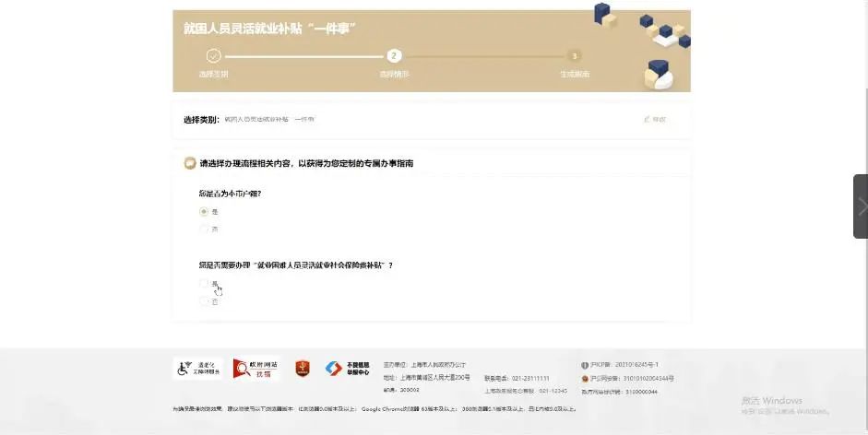
Task: Click the 修改 edit link beside 选择类别
Action: pos(654,120)
